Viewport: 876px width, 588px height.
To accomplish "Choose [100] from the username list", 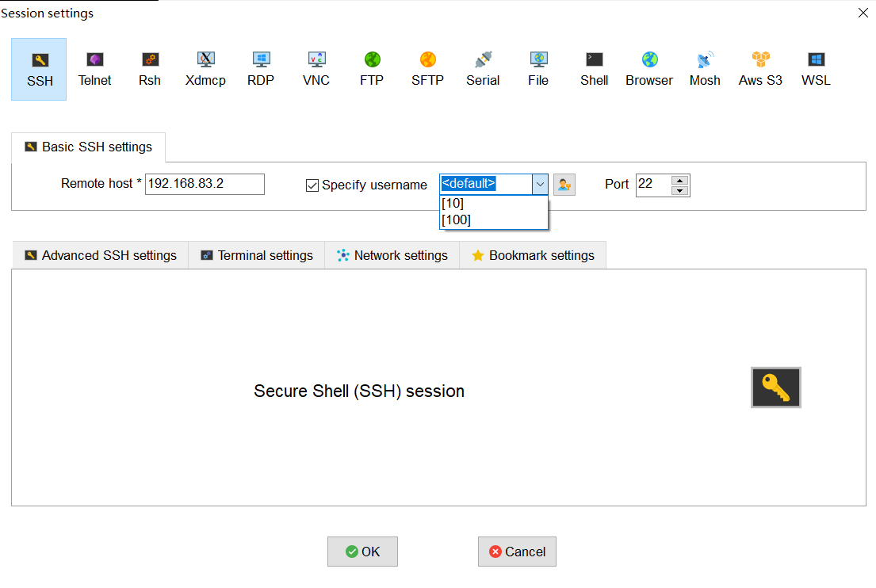I will (x=493, y=220).
